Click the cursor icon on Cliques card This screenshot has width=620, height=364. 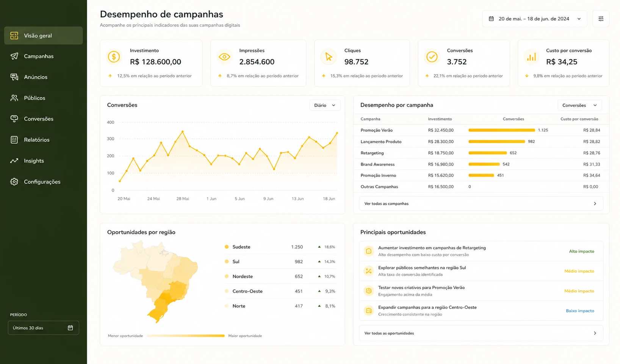click(328, 57)
